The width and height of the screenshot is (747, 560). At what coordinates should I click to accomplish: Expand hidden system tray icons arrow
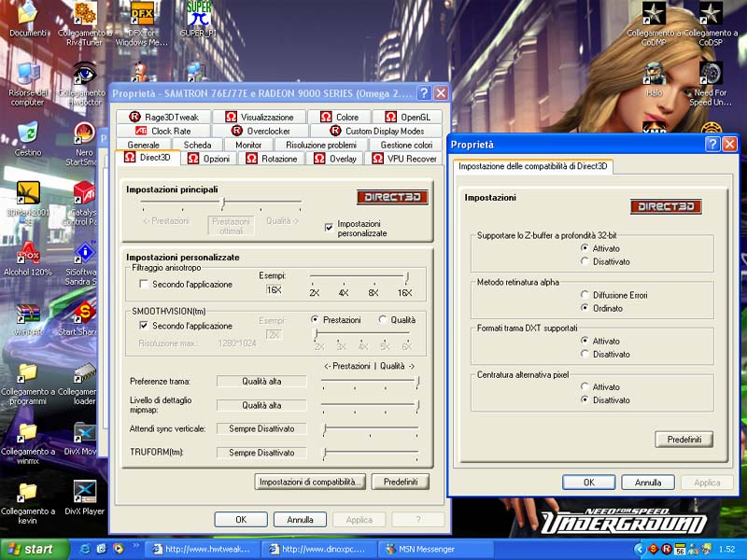(x=640, y=549)
